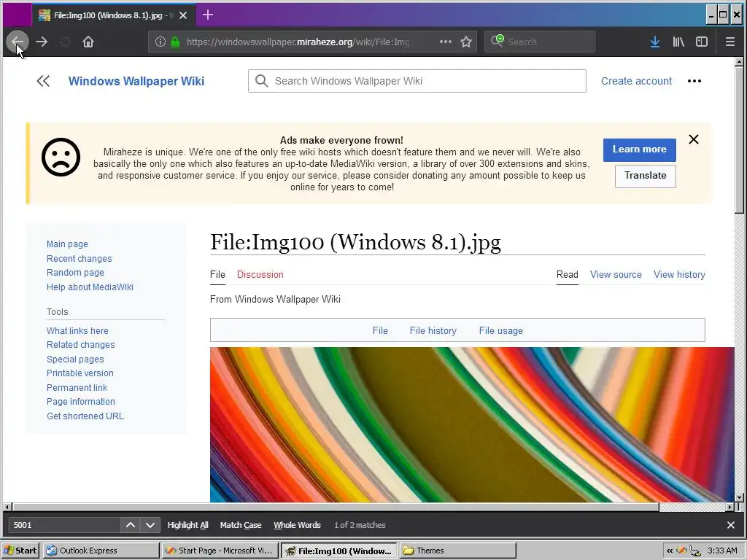Toggle Whole Words in find bar

coord(297,525)
